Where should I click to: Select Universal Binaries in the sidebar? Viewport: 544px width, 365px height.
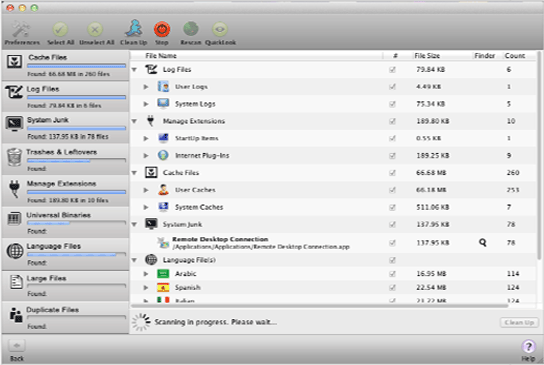(x=66, y=222)
